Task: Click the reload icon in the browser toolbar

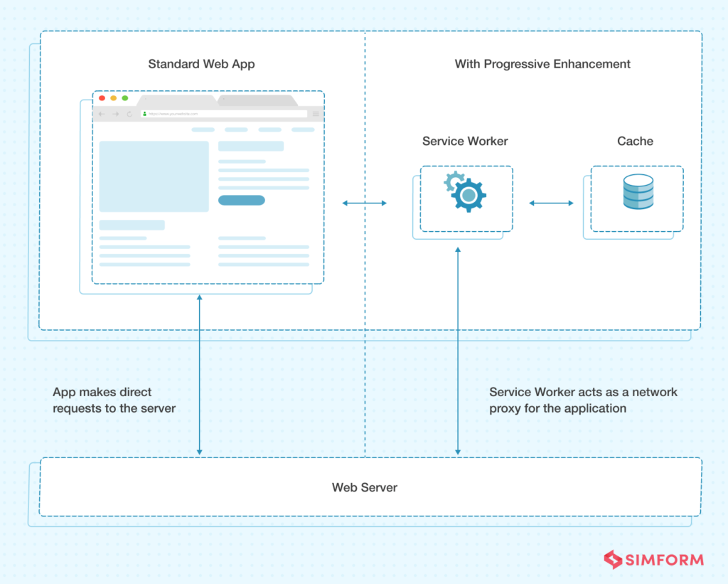Action: 129,113
